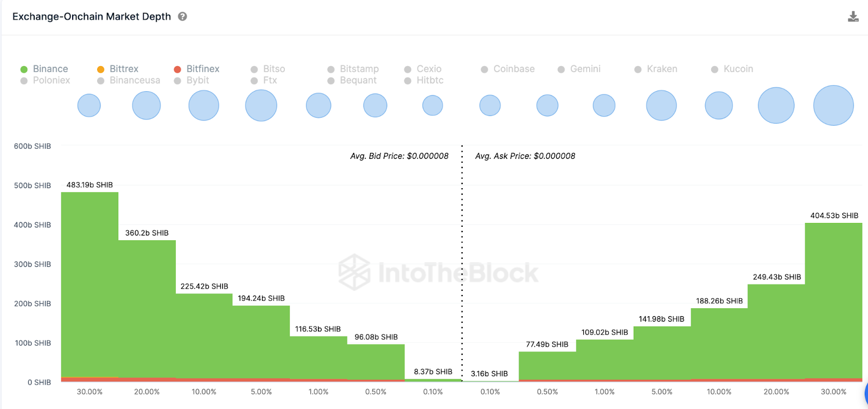Click the 249.43b SHIB ask bar

776,331
